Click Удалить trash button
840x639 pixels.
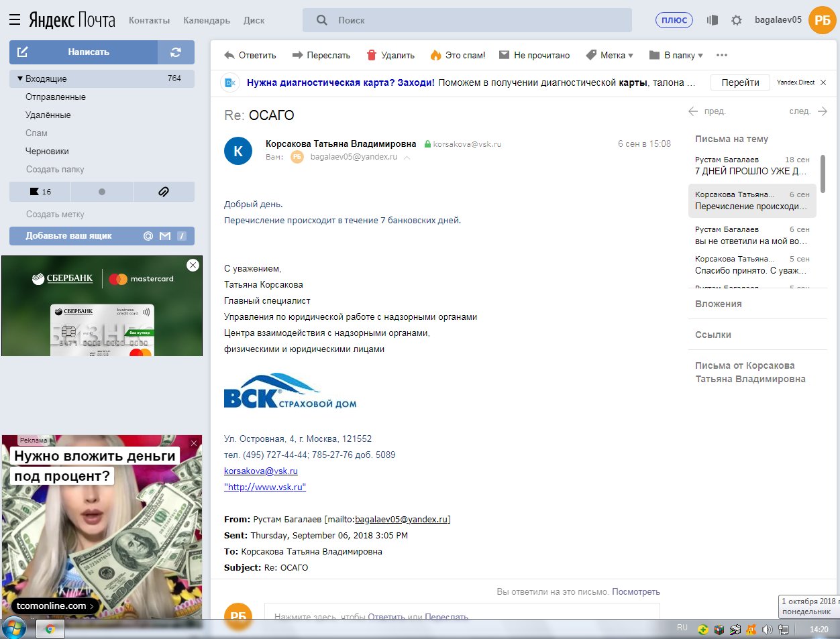(390, 55)
